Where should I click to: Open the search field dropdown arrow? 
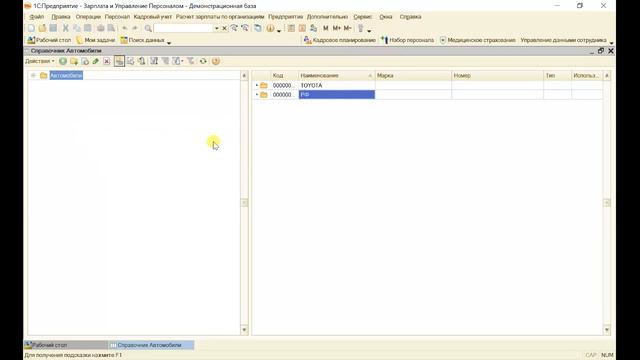tap(217, 28)
